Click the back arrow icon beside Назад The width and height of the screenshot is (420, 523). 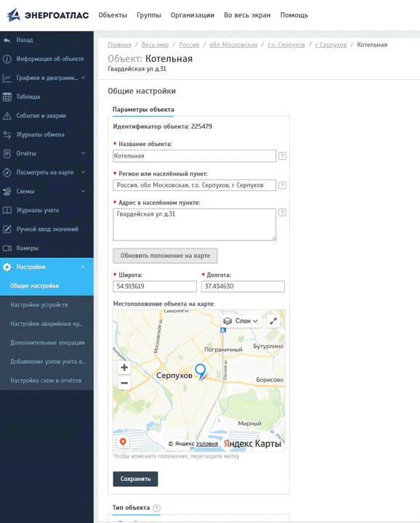click(x=7, y=40)
